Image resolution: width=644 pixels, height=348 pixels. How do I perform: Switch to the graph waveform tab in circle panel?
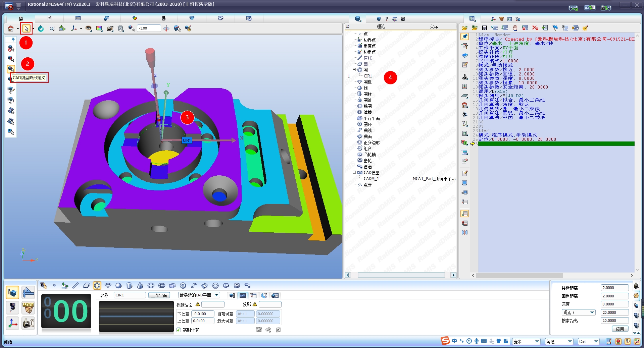point(243,295)
